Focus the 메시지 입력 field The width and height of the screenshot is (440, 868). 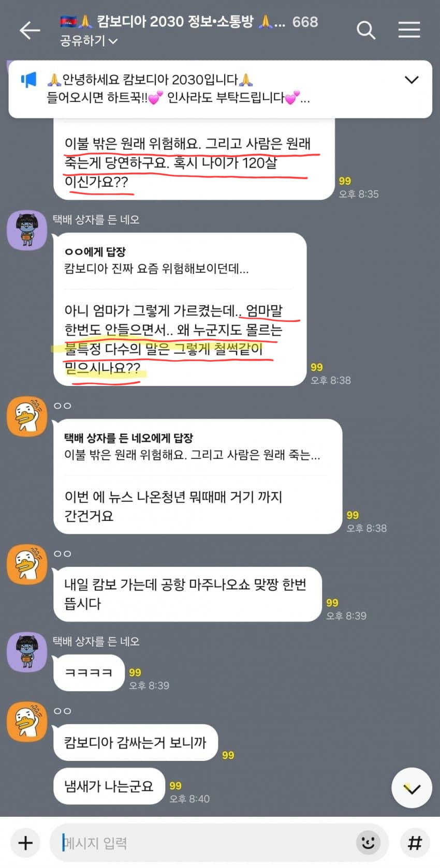tap(202, 843)
